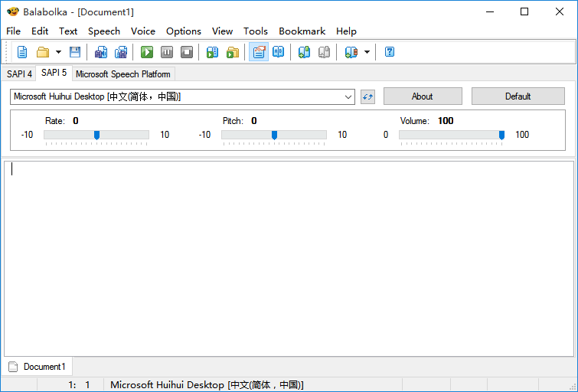This screenshot has height=392, width=578.
Task: Click the Default button
Action: point(518,96)
